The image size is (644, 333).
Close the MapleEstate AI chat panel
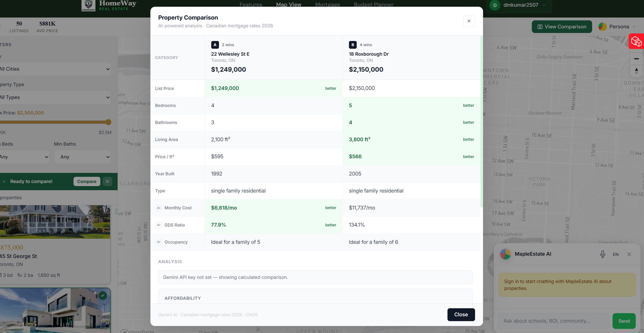click(x=629, y=254)
